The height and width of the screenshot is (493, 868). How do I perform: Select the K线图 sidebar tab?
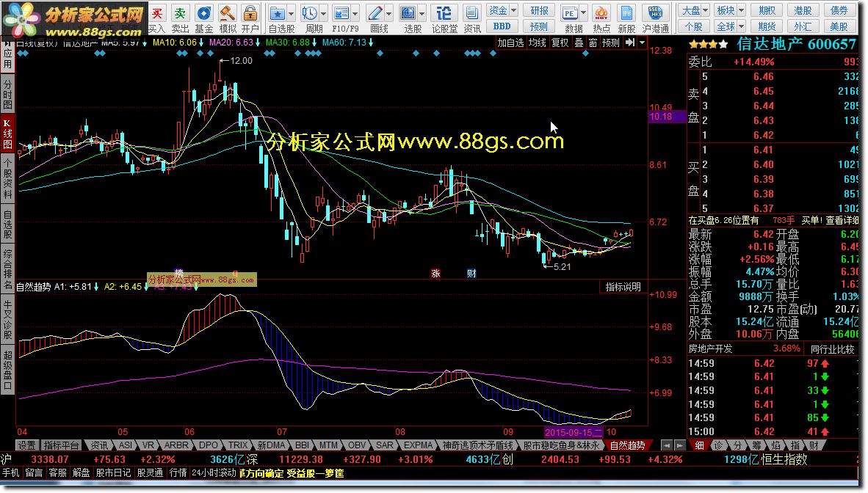7,133
